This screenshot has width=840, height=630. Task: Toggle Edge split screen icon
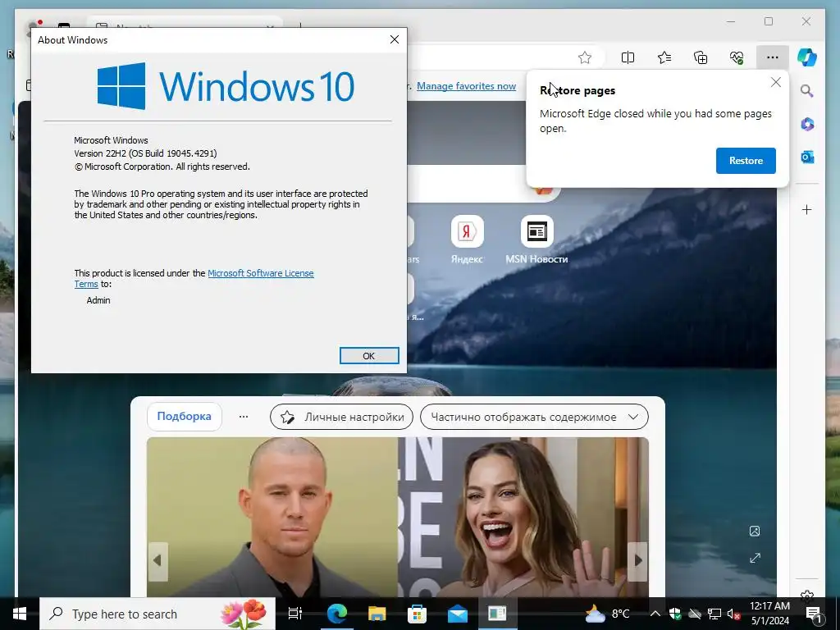click(x=628, y=57)
